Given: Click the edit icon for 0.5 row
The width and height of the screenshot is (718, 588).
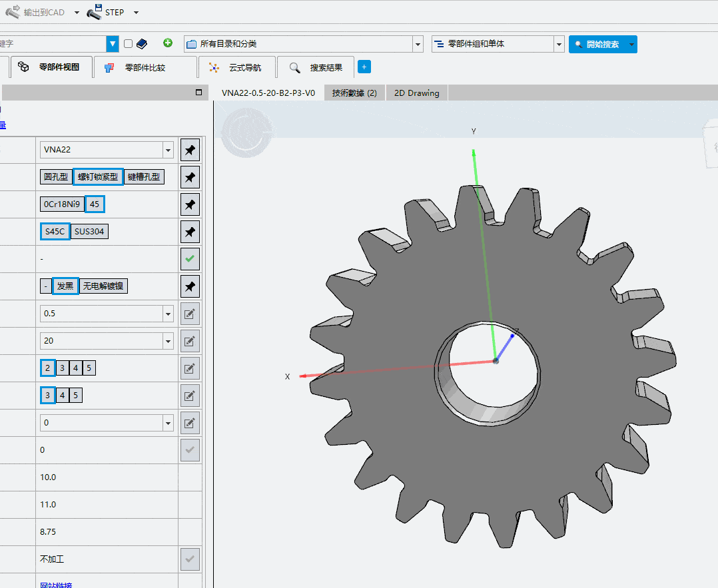Looking at the screenshot, I should pyautogui.click(x=190, y=314).
